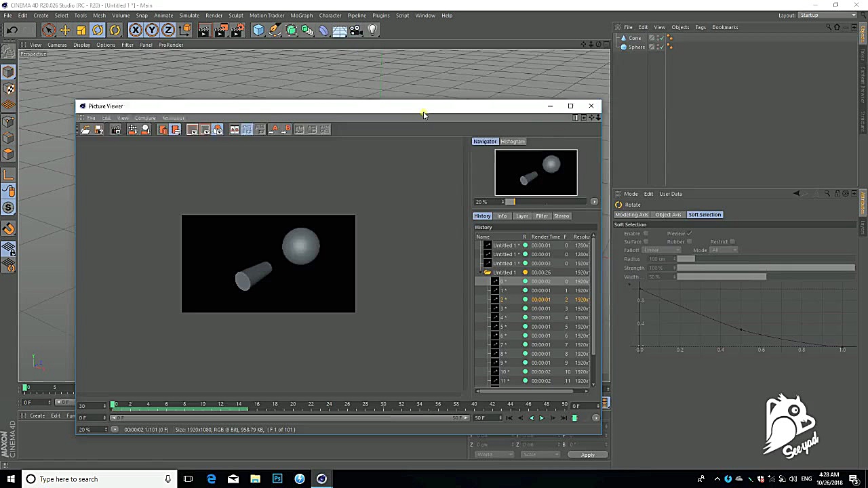Select the Scale tool
This screenshot has width=868, height=488.
[81, 30]
